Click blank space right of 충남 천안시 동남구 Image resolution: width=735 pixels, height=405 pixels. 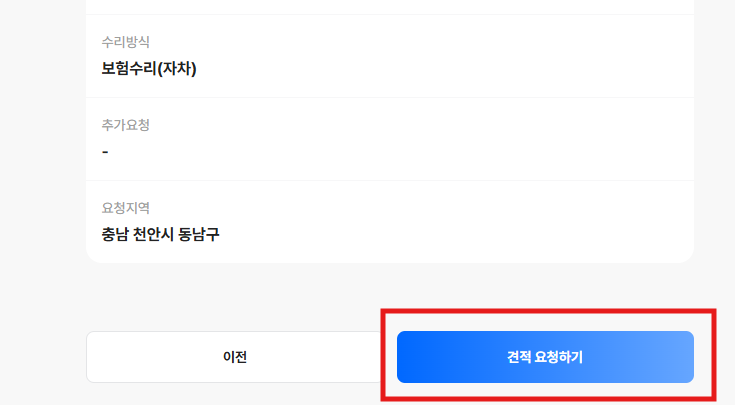tap(450, 235)
